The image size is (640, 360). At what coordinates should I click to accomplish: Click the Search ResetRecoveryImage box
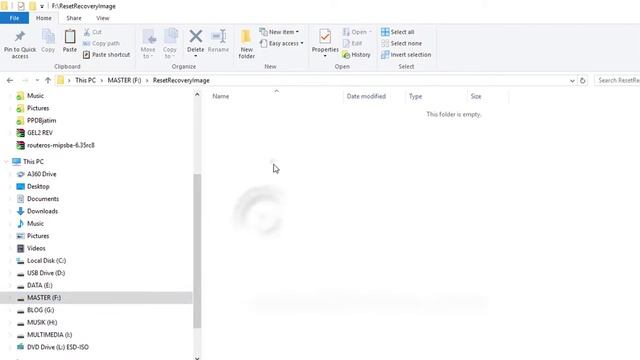pyautogui.click(x=617, y=80)
